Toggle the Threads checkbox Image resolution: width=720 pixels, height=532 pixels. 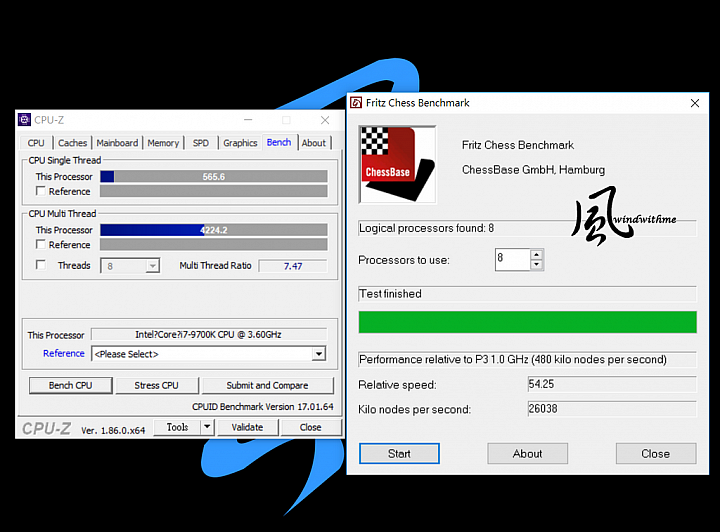pyautogui.click(x=41, y=265)
